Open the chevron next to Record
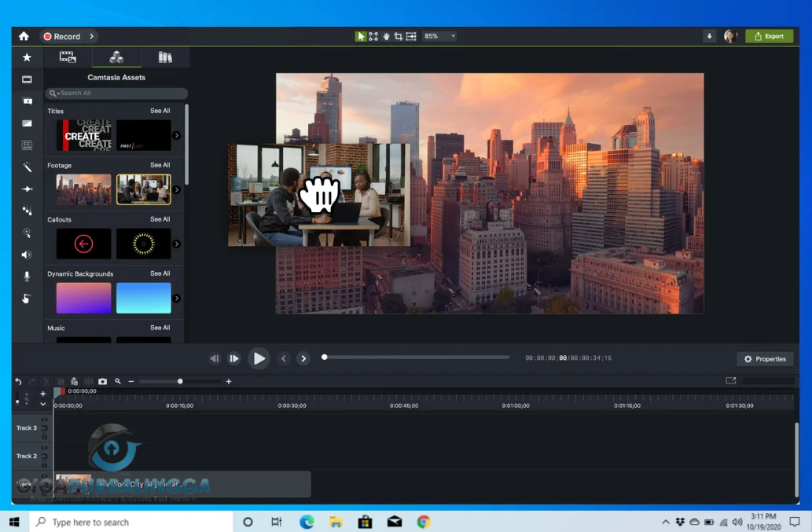The height and width of the screenshot is (532, 812). pos(93,36)
